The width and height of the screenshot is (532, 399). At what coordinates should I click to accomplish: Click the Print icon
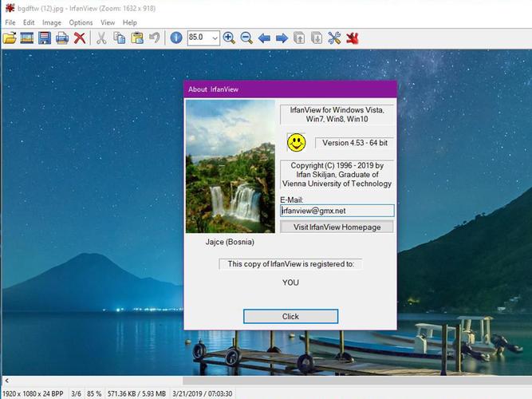point(62,38)
